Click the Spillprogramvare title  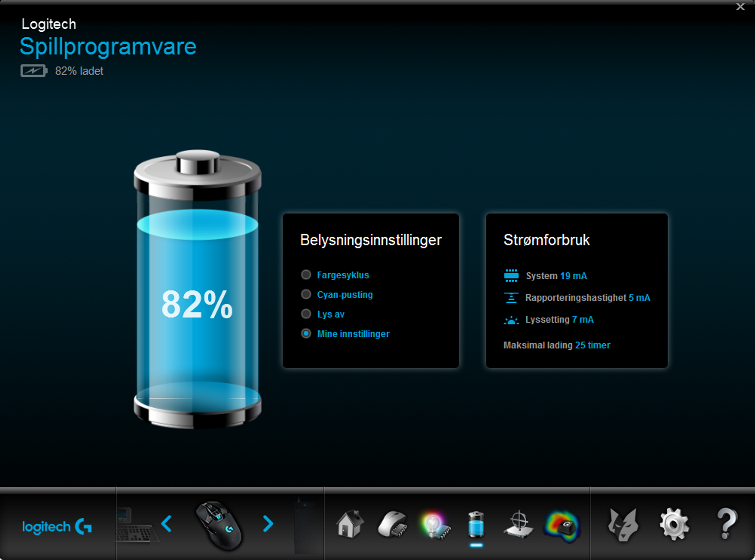[108, 47]
